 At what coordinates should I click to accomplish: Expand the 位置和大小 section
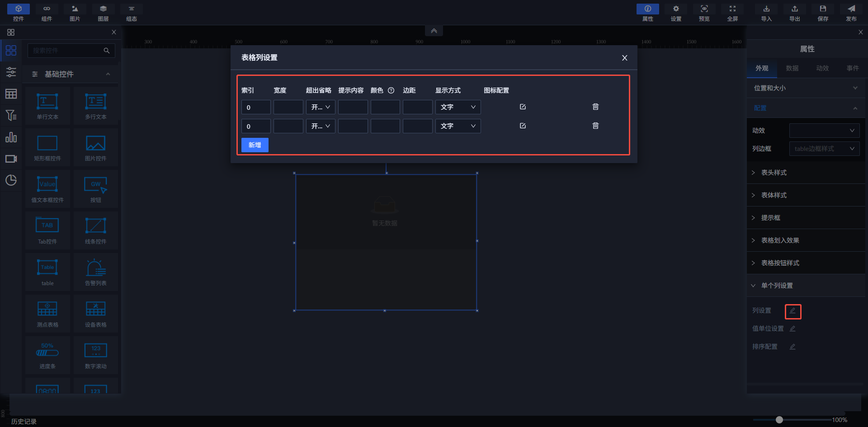pos(806,88)
